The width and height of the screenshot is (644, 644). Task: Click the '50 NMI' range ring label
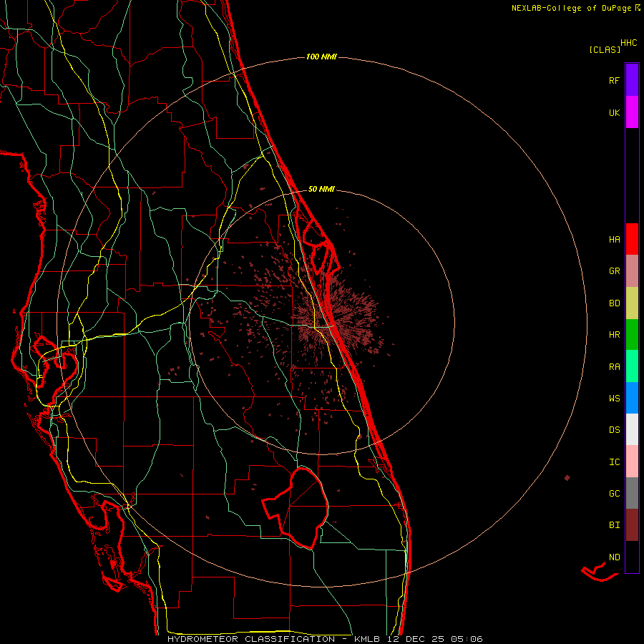tap(321, 189)
